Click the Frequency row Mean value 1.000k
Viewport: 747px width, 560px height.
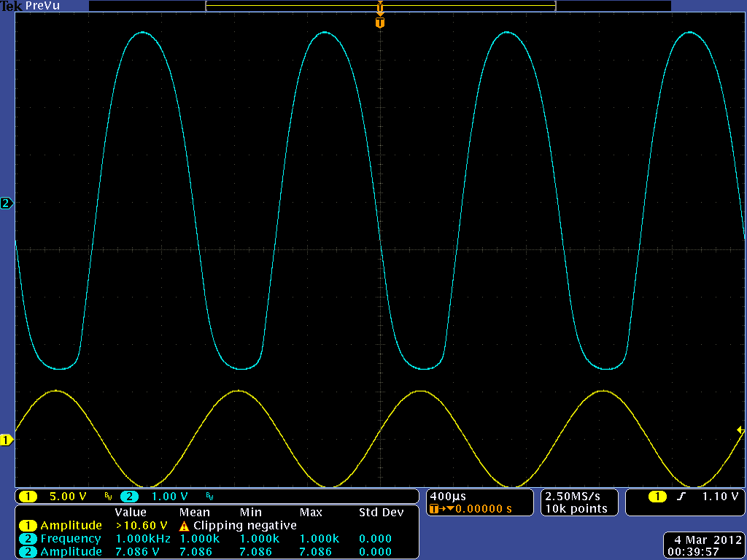tap(200, 539)
